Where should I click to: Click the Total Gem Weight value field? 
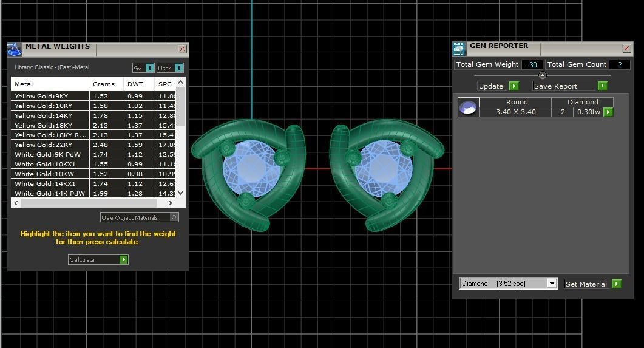pos(532,64)
